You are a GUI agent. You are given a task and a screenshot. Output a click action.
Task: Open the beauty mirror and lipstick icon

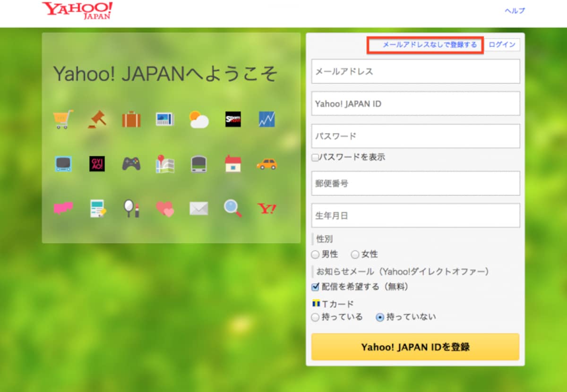[131, 208]
